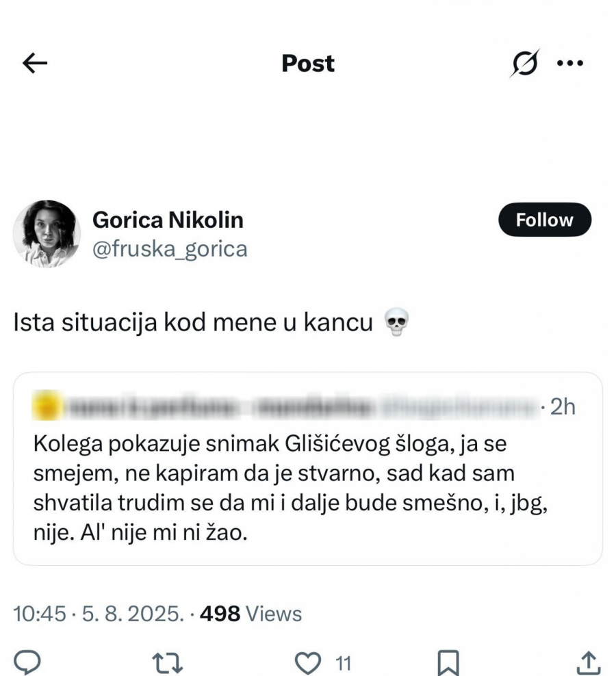616x676 pixels.
Task: Select the Post header title
Action: coord(307,63)
